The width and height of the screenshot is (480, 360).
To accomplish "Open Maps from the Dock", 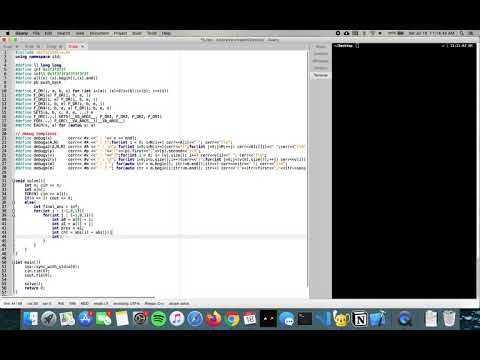I will click(67, 319).
